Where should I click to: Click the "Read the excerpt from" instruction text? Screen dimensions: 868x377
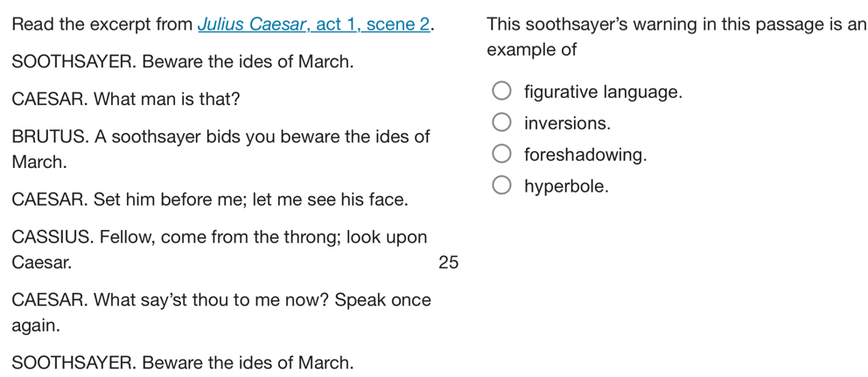103,24
